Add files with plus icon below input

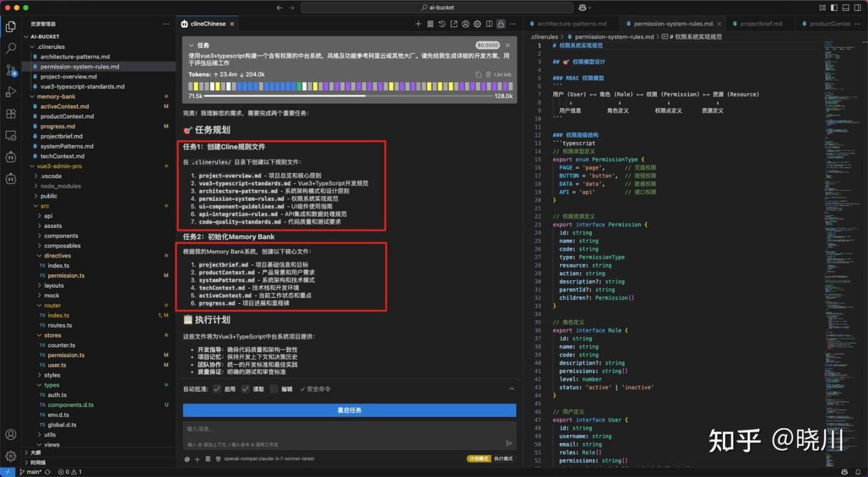197,459
